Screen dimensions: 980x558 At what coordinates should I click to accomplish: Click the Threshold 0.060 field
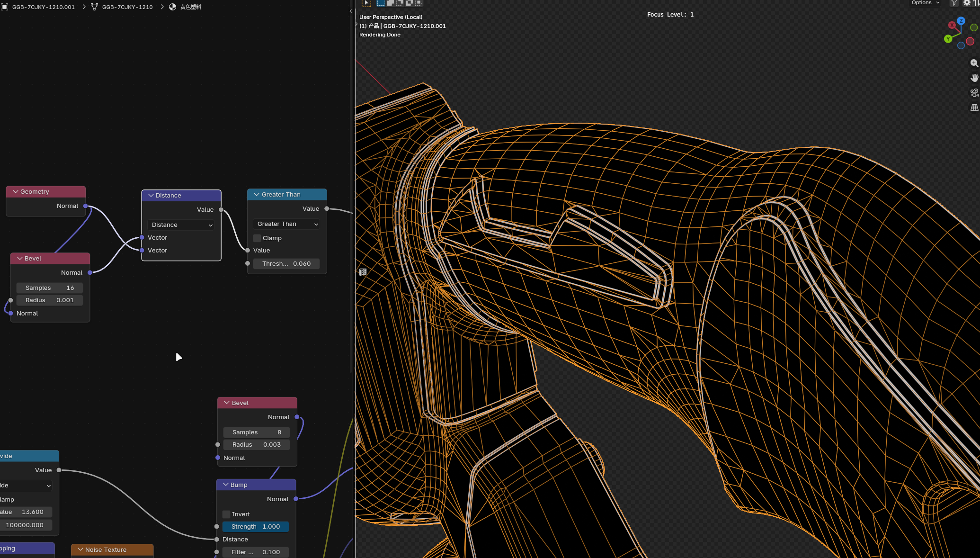click(286, 264)
